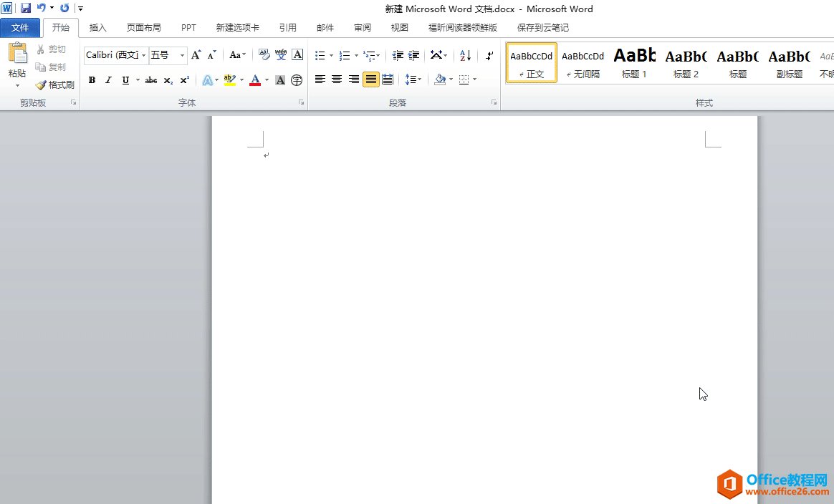Change line and paragraph spacing

(413, 79)
